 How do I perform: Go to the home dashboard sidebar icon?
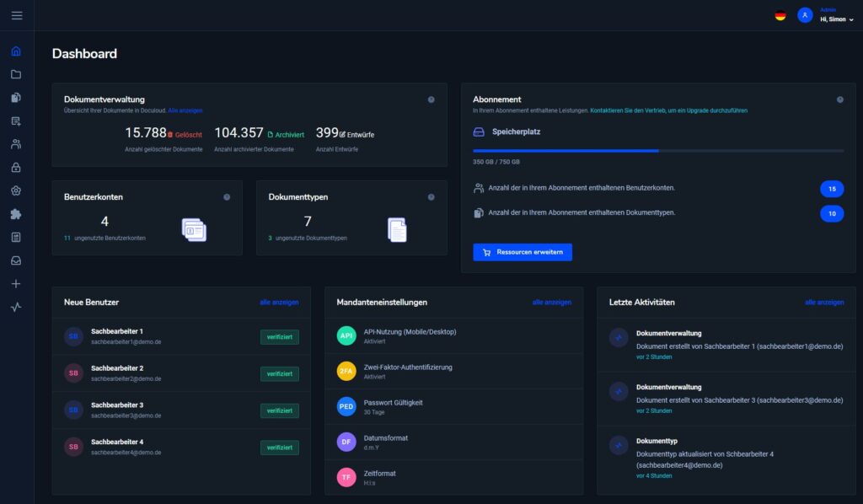click(16, 51)
